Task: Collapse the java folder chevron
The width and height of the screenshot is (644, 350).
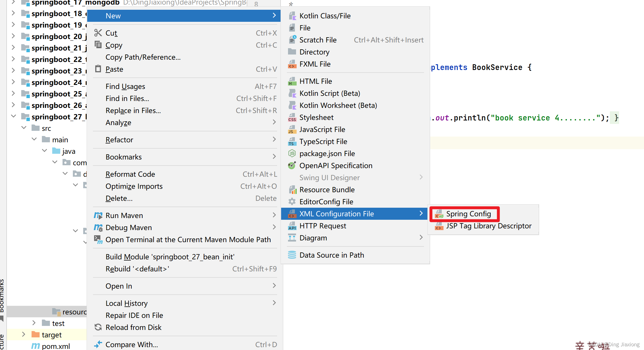Action: coord(44,151)
